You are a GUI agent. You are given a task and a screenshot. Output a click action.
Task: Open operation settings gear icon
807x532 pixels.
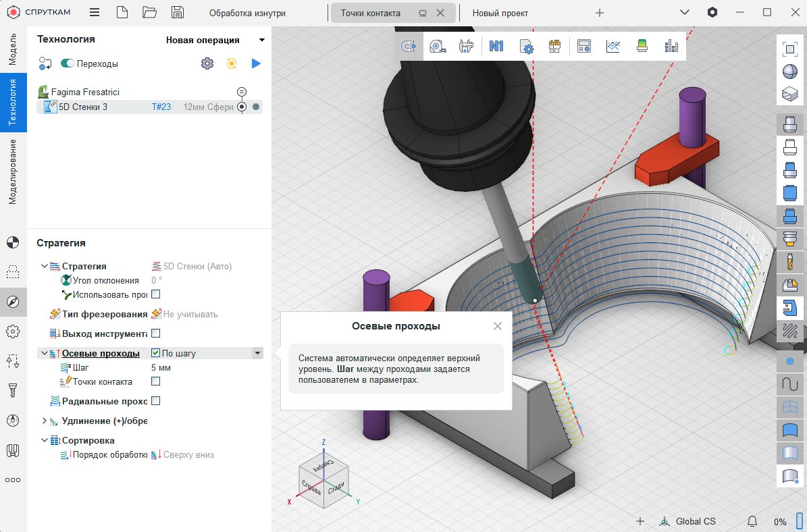[207, 63]
